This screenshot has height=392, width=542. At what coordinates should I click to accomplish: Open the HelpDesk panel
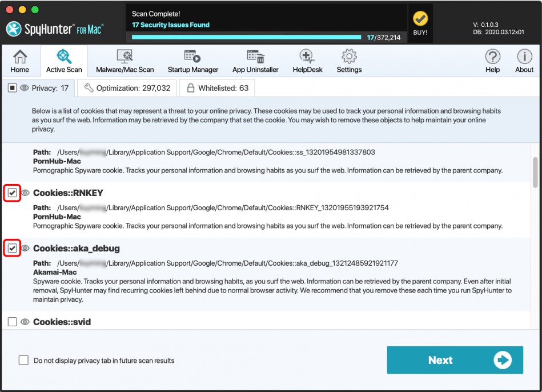307,61
